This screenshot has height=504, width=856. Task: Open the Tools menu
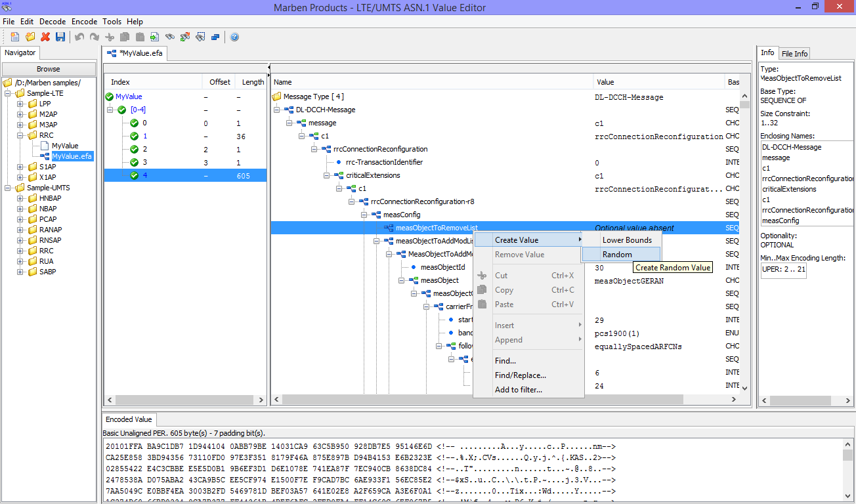coord(112,22)
